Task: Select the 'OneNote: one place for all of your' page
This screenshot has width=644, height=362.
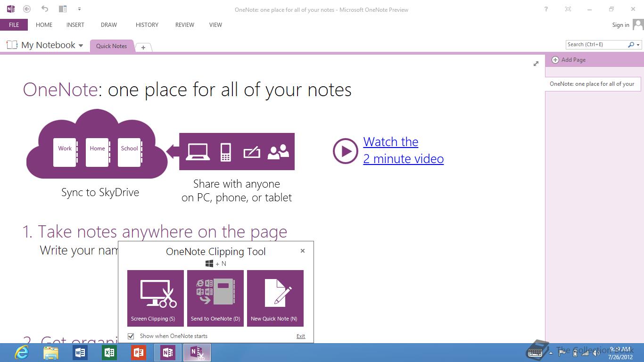Action: coord(593,84)
